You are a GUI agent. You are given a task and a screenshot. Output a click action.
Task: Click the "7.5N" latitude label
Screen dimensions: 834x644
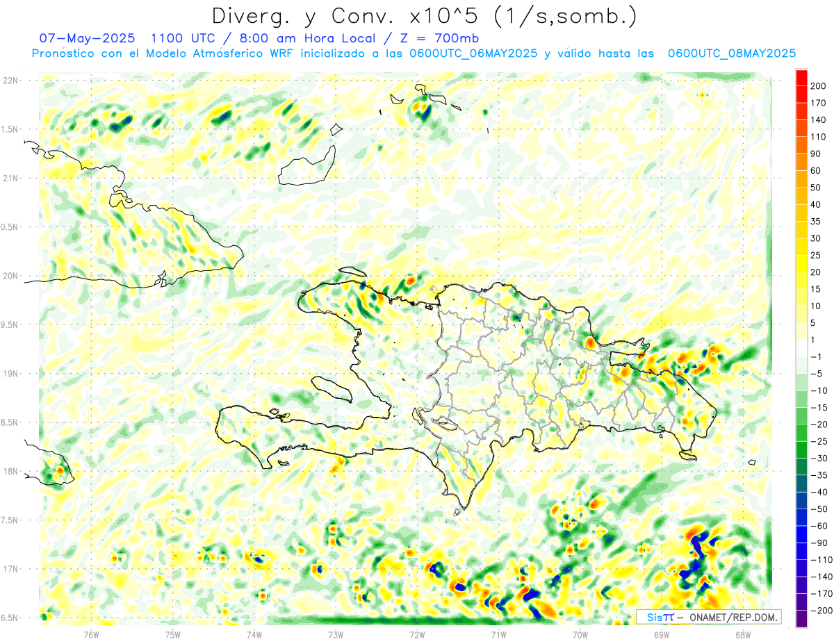pyautogui.click(x=10, y=520)
